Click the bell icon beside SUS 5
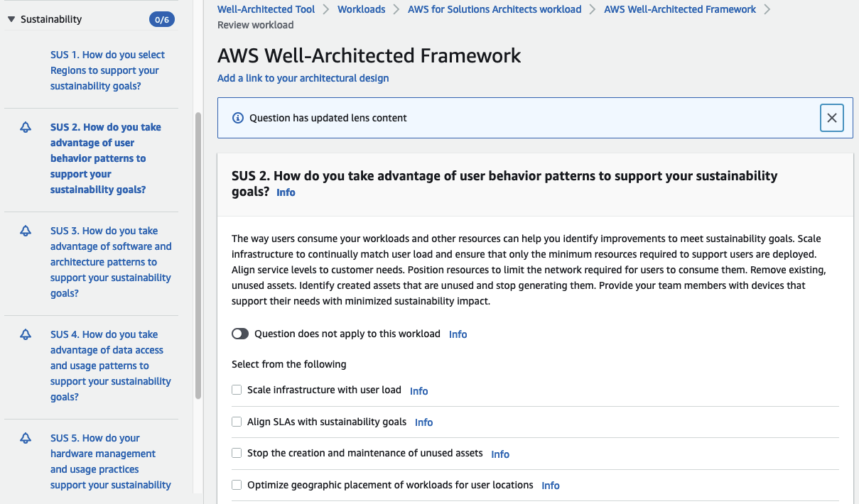This screenshot has height=504, width=859. tap(26, 439)
